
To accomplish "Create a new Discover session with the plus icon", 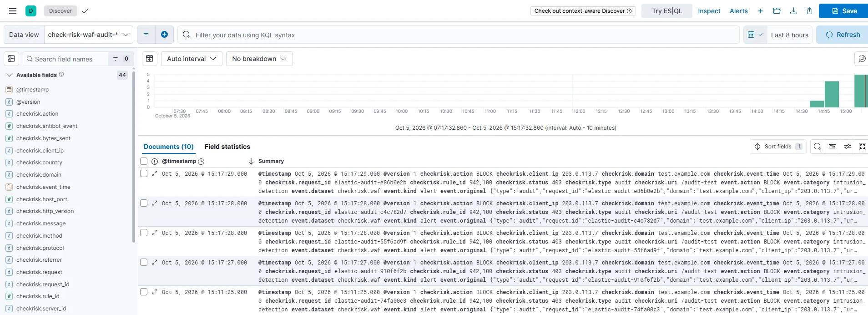I will coord(760,11).
